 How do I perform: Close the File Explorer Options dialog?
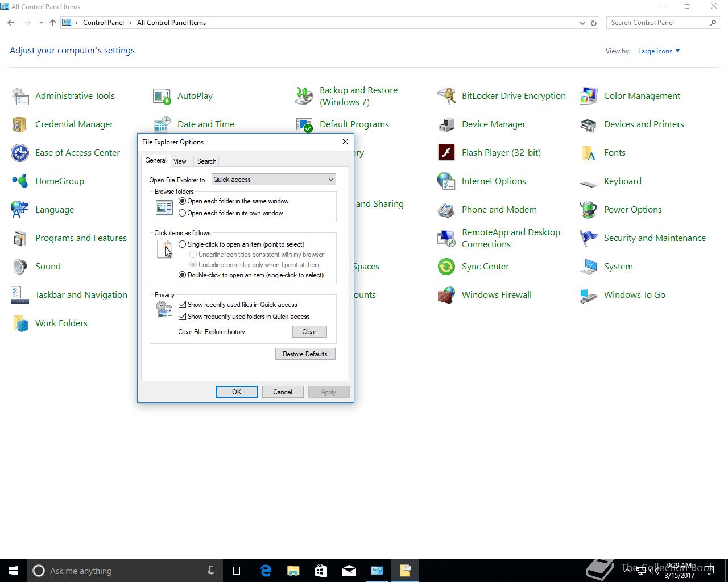coord(345,142)
